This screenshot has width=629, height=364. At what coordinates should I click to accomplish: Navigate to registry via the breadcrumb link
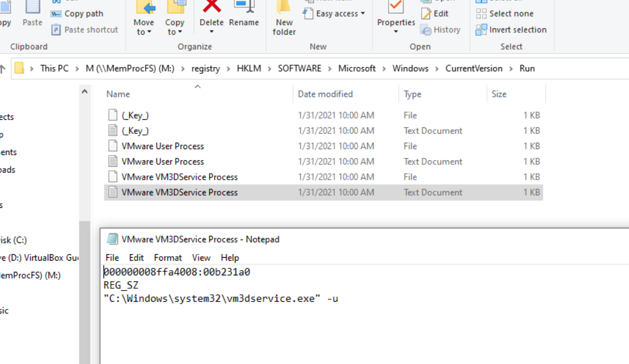pyautogui.click(x=205, y=68)
